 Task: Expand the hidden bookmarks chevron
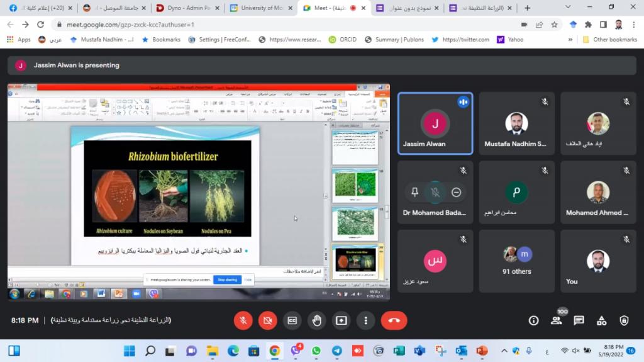pyautogui.click(x=571, y=39)
